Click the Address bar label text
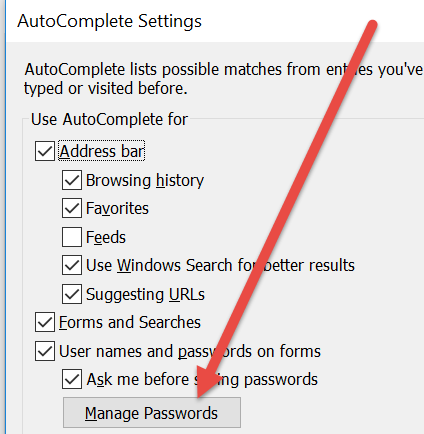This screenshot has width=424, height=434. 102,151
